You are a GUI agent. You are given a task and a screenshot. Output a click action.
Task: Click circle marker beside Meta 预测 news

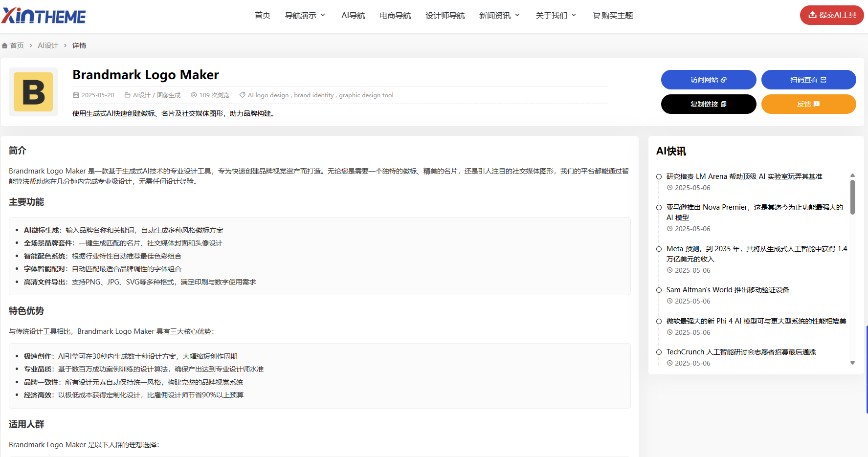coord(659,249)
